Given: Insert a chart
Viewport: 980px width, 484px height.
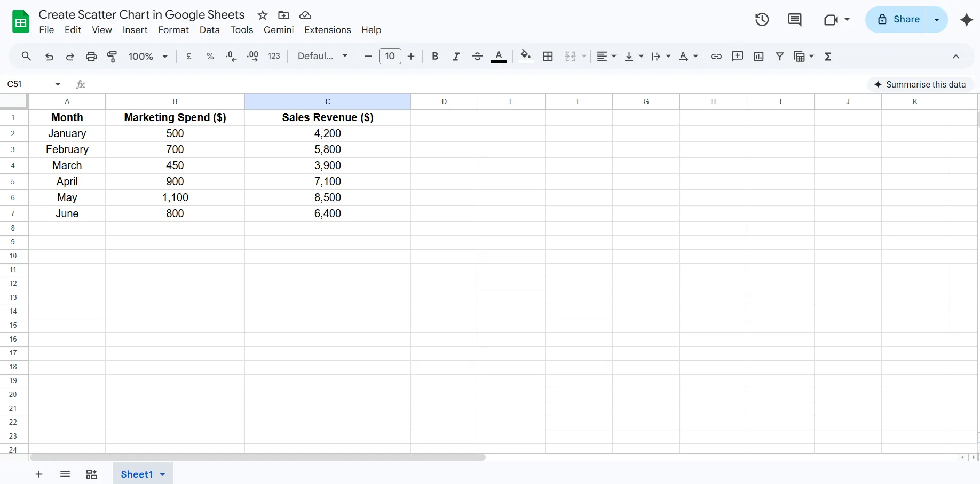Looking at the screenshot, I should click(758, 56).
